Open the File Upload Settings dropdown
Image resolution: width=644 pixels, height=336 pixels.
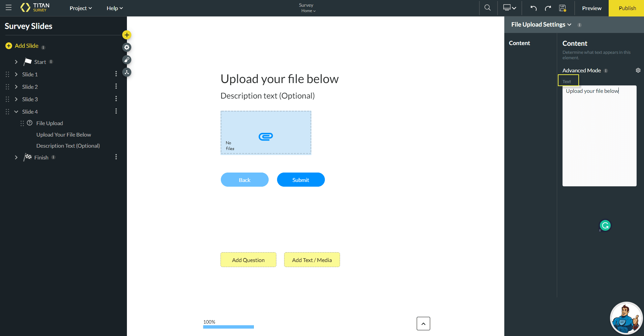540,24
